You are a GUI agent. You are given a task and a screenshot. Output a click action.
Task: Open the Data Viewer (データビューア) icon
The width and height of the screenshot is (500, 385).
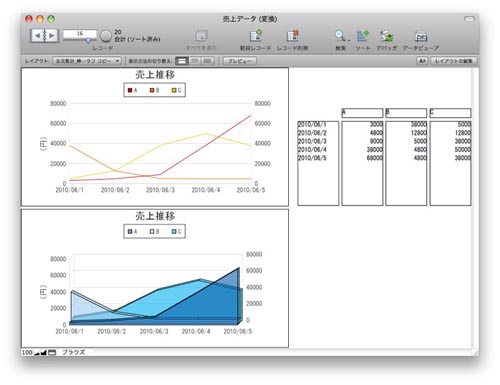point(421,36)
